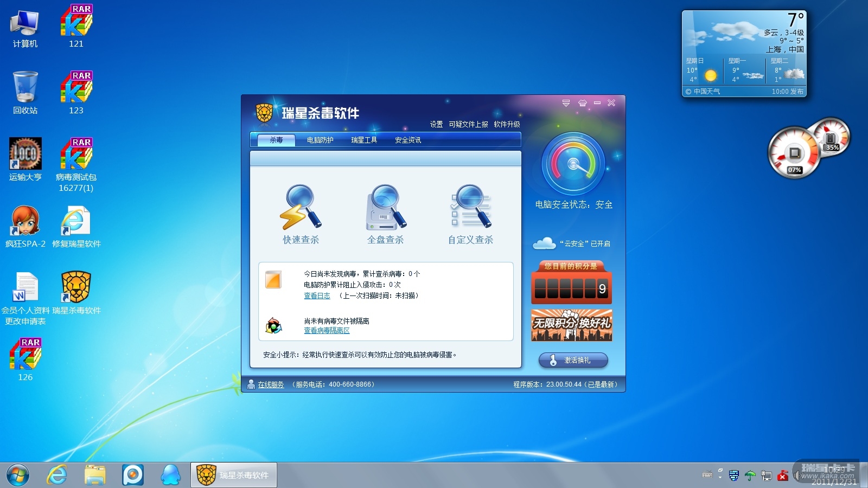Click the Rising lion shield logo in title bar
This screenshot has width=868, height=488.
coord(264,113)
